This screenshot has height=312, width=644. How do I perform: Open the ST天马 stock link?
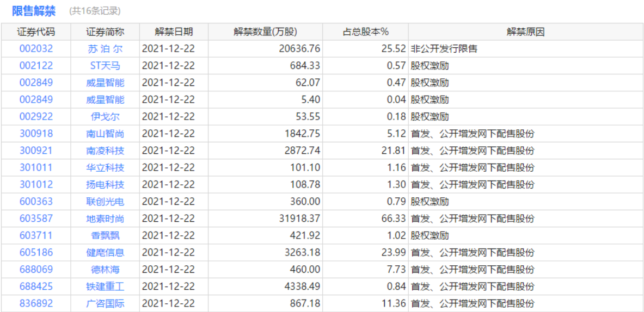[x=105, y=66]
